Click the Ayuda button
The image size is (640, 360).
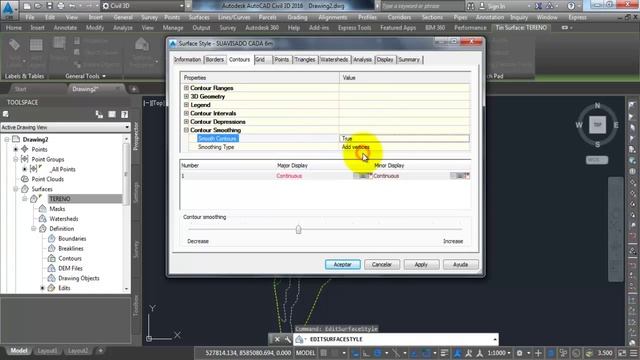pos(460,264)
